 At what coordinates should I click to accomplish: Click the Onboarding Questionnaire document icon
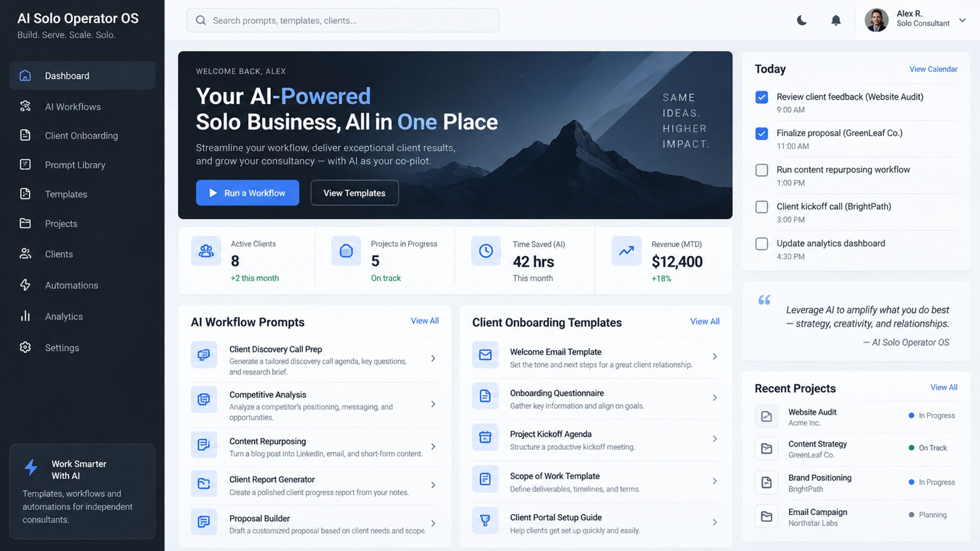coord(485,396)
